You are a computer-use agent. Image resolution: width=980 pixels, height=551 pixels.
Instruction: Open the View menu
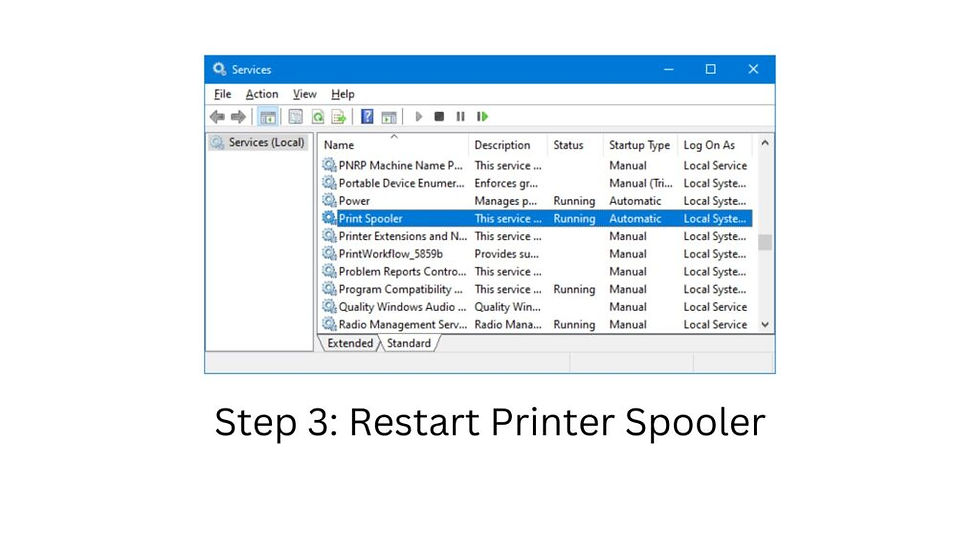click(x=304, y=94)
